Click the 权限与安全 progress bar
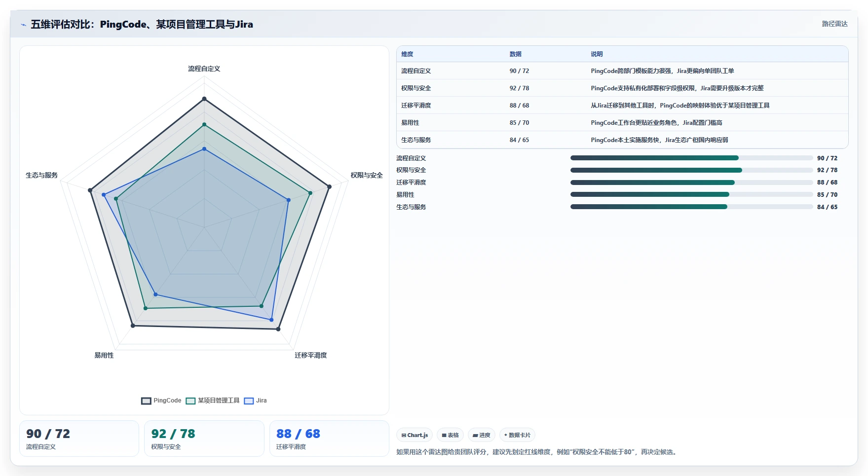Image resolution: width=868 pixels, height=476 pixels. [x=691, y=170]
